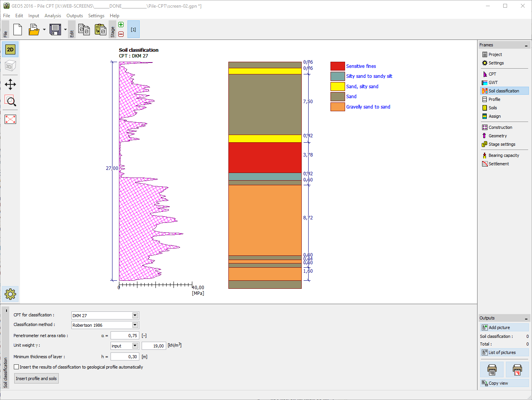This screenshot has height=400, width=532.
Task: Select the pan move tool
Action: pos(10,84)
